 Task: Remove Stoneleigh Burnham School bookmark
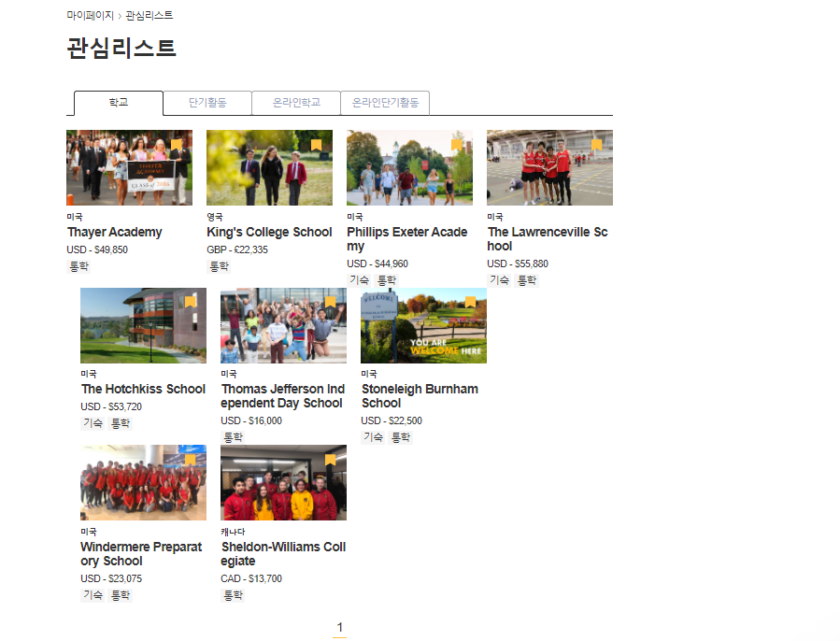[x=470, y=302]
